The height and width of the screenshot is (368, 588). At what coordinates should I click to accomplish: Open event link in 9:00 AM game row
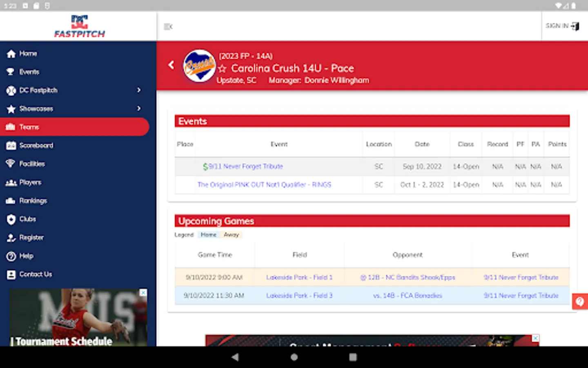(521, 277)
